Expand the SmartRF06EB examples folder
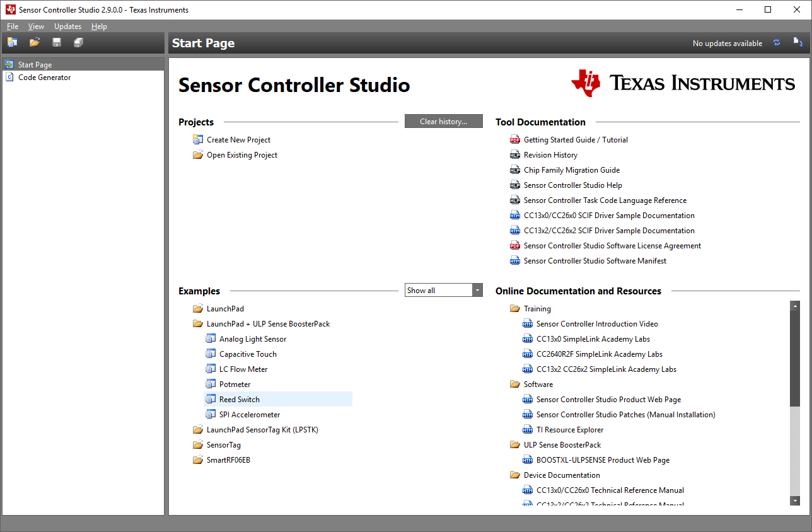This screenshot has height=532, width=812. (x=228, y=460)
